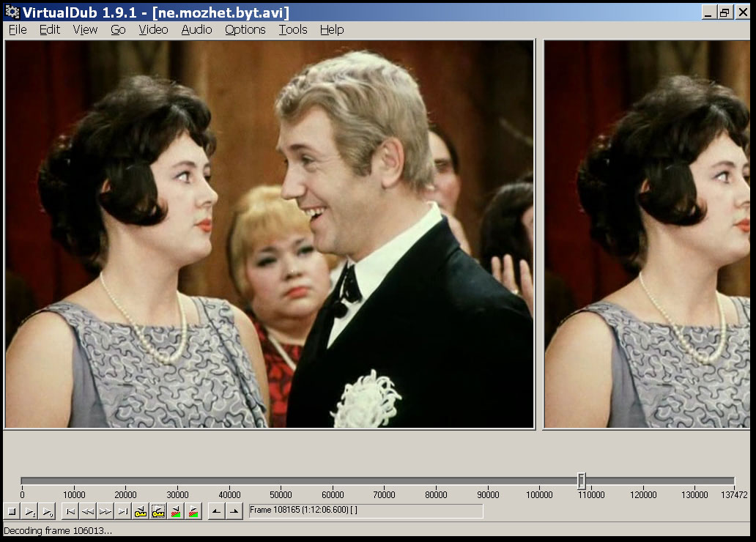Screen dimensions: 756x542
Task: Click the 'Decoding frame 106013...' status text
Action: tap(58, 530)
